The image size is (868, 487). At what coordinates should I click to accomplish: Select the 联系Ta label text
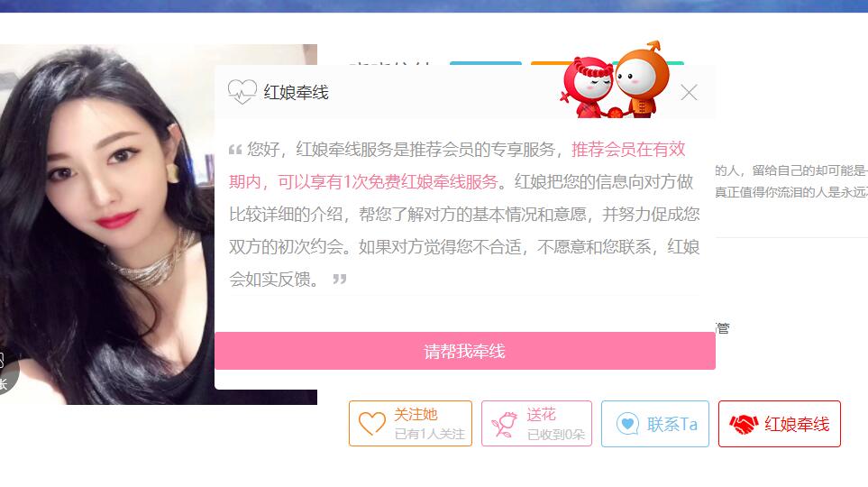(672, 425)
